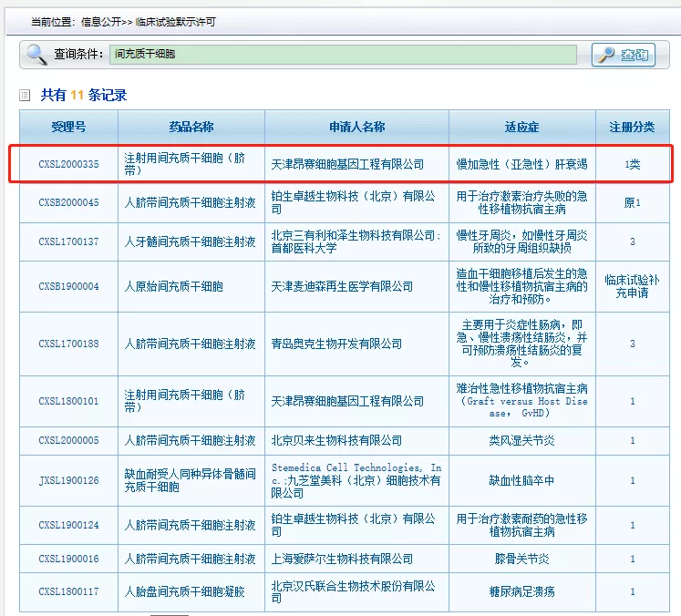
Task: Click applicant Stemedica Cell Technologies entry
Action: pos(356,480)
